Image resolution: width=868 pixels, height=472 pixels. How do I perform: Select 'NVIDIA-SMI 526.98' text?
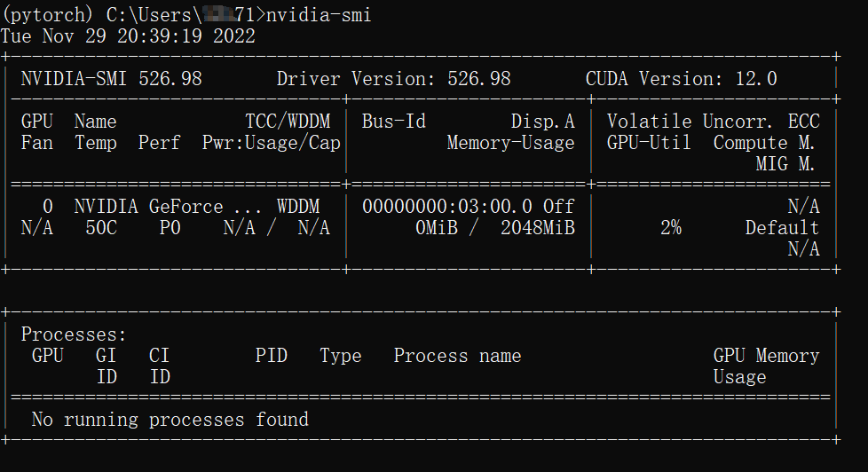point(111,79)
